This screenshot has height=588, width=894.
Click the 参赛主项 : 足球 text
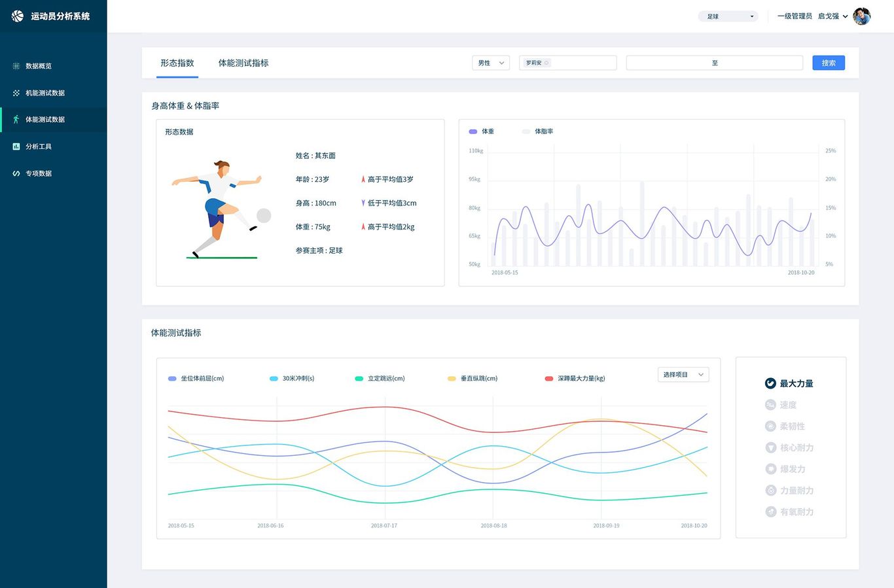coord(319,251)
